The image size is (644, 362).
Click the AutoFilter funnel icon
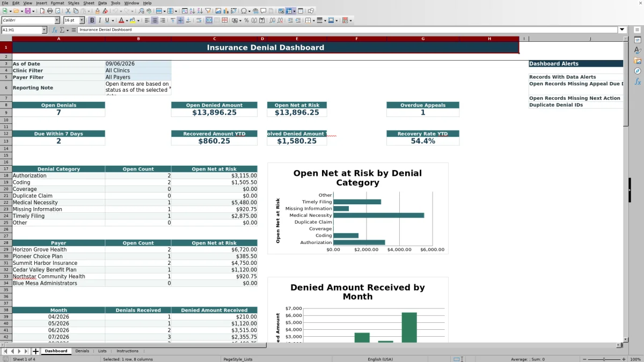208,11
